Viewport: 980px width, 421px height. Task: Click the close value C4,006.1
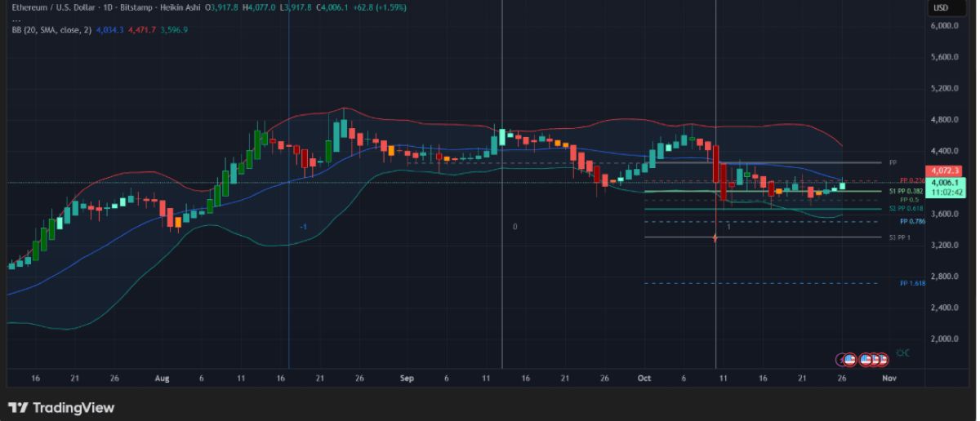pyautogui.click(x=332, y=7)
